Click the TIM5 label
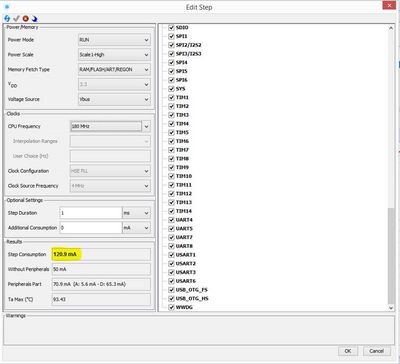 click(x=182, y=132)
